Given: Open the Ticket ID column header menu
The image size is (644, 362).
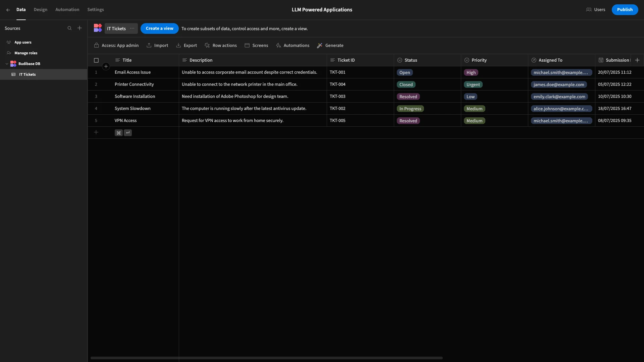Looking at the screenshot, I should 360,60.
